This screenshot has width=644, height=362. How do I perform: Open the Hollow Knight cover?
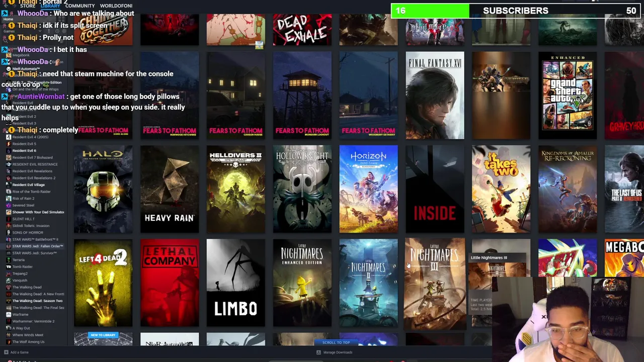coord(302,190)
